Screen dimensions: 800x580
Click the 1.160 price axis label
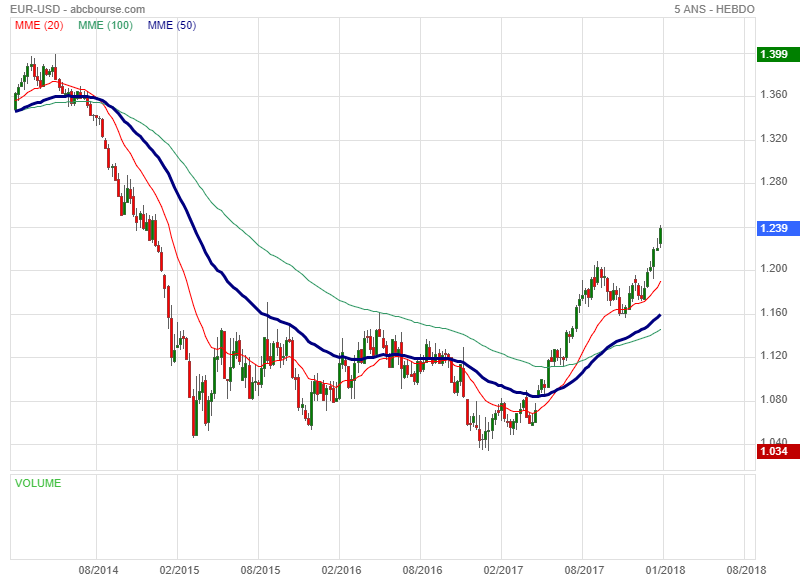tap(774, 312)
